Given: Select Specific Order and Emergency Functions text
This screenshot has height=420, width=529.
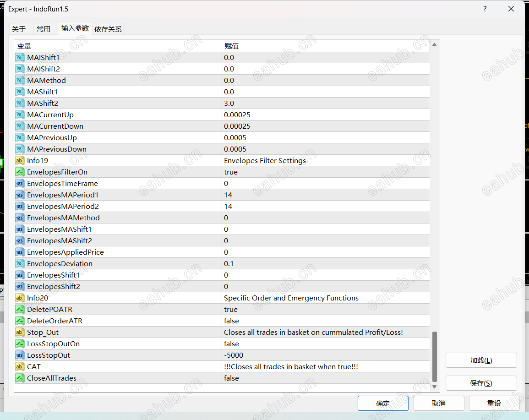Looking at the screenshot, I should (x=291, y=298).
